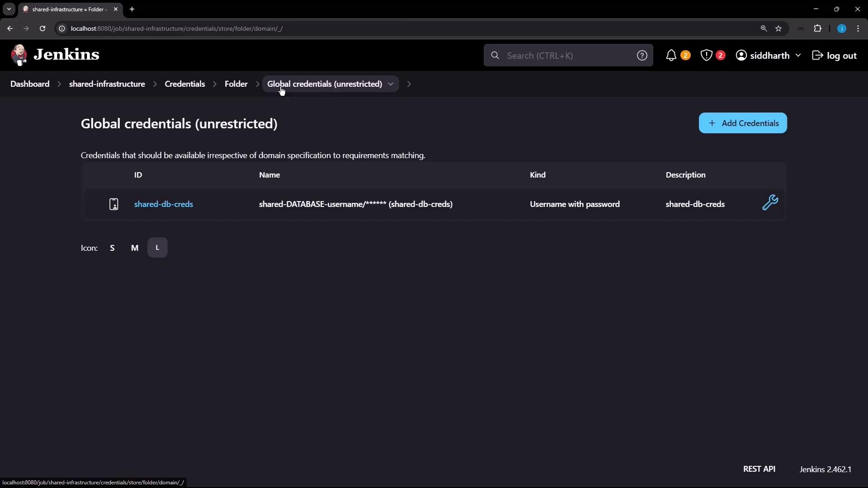Screen dimensions: 868x488
Task: Click the siddharth user avatar icon
Action: 741,56
